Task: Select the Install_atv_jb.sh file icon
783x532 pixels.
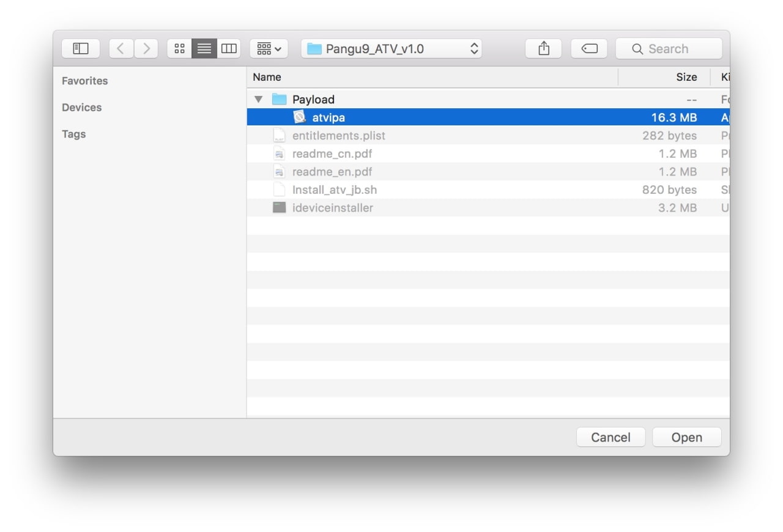Action: [x=280, y=190]
